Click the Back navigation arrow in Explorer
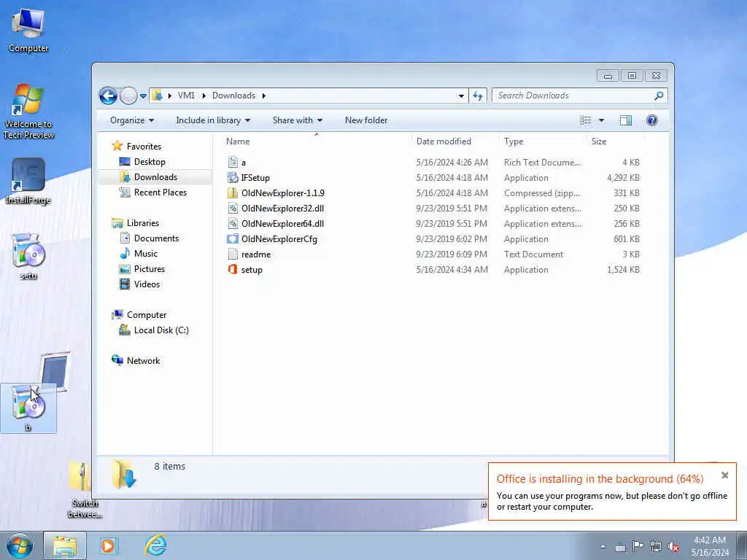 (108, 96)
